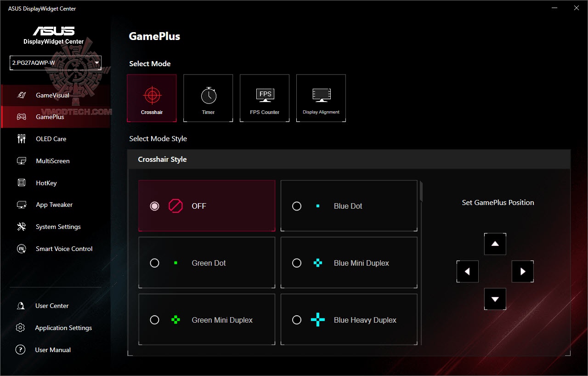Click the 'Crosshair Style' header text
The width and height of the screenshot is (588, 376).
click(x=163, y=160)
